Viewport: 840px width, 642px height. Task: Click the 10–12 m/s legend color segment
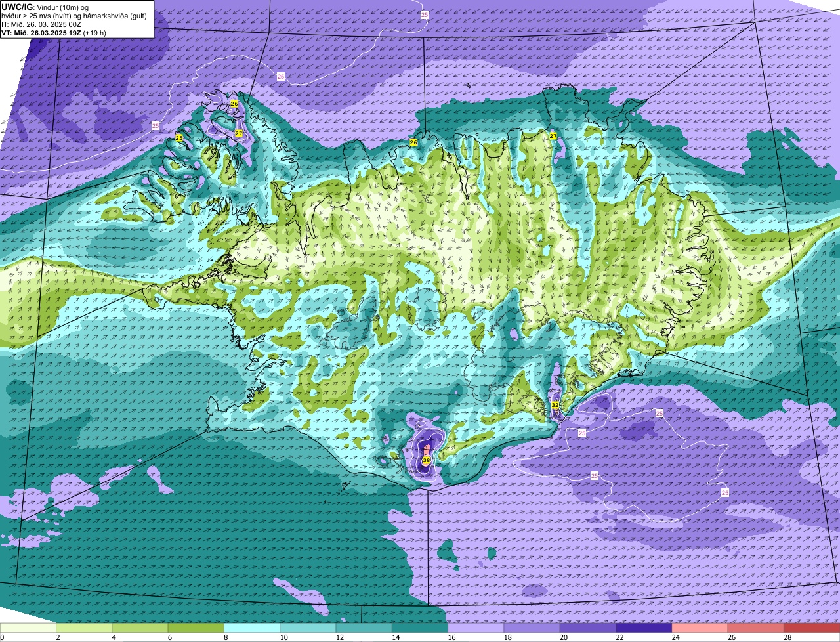pos(308,628)
